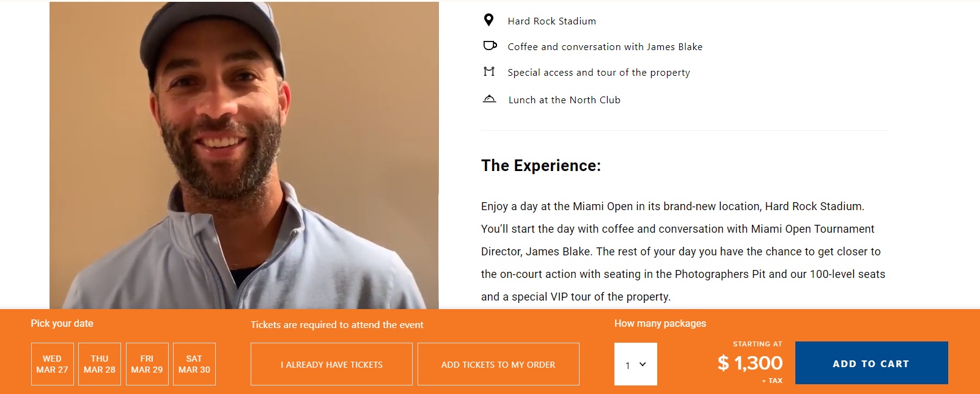980x394 pixels.
Task: Click The Experience heading
Action: pos(541,166)
